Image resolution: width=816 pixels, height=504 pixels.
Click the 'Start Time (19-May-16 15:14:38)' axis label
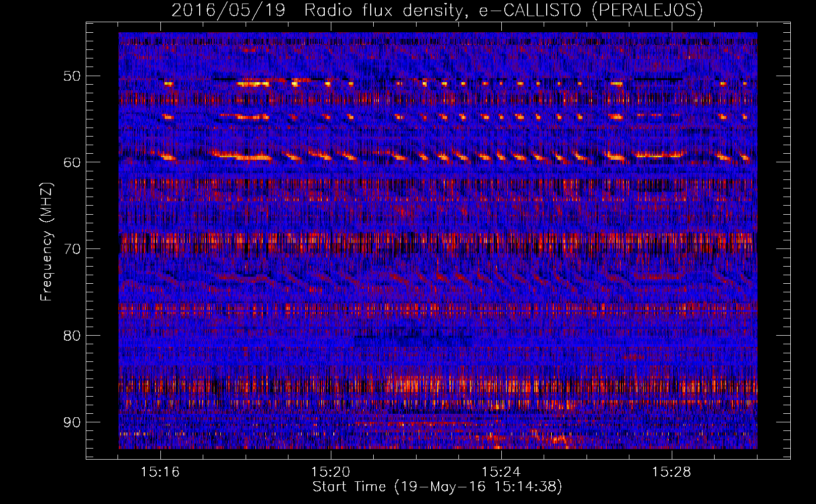click(x=437, y=487)
